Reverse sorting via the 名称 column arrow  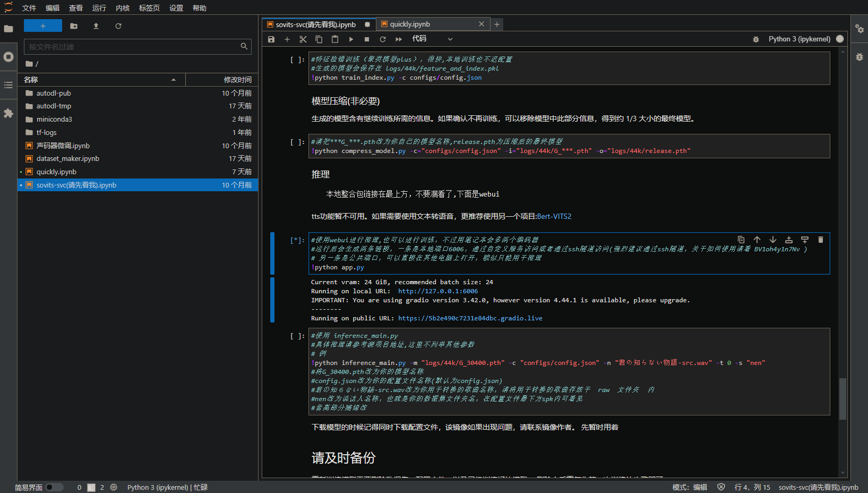pyautogui.click(x=174, y=79)
